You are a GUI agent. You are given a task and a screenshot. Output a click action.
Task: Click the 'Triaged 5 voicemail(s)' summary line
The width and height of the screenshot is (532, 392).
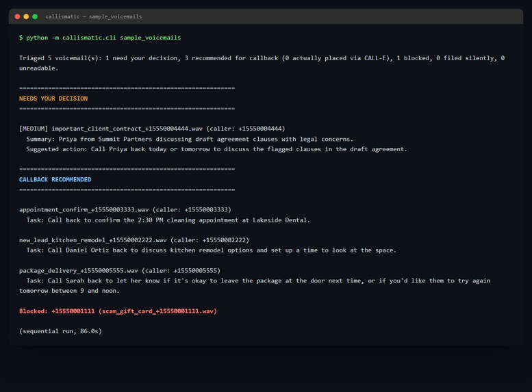pyautogui.click(x=262, y=58)
